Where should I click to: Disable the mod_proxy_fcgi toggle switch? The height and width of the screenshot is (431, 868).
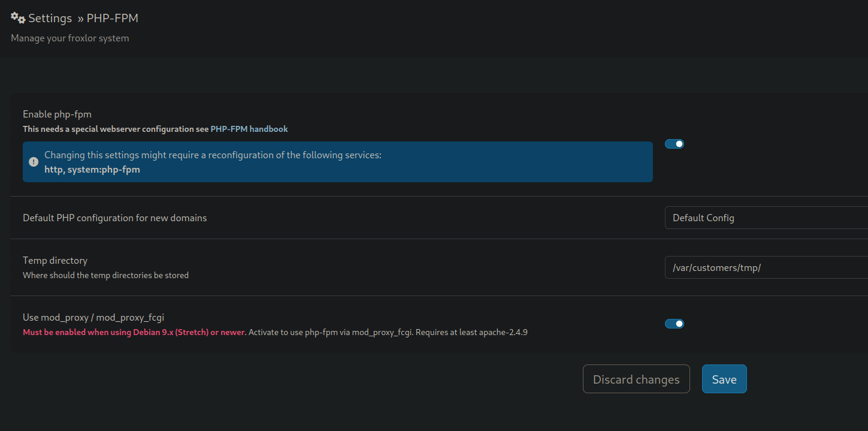click(x=675, y=324)
